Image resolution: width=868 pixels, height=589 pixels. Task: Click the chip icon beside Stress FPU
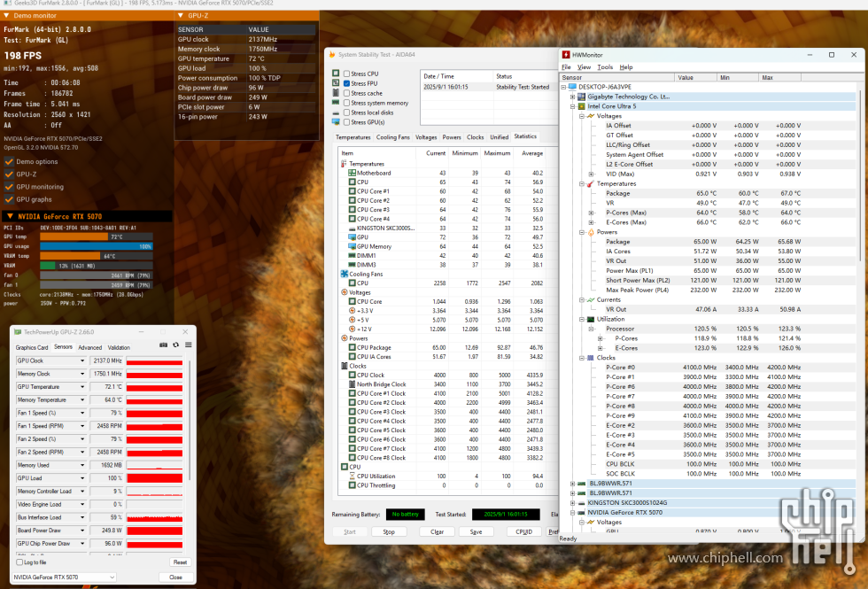click(336, 83)
